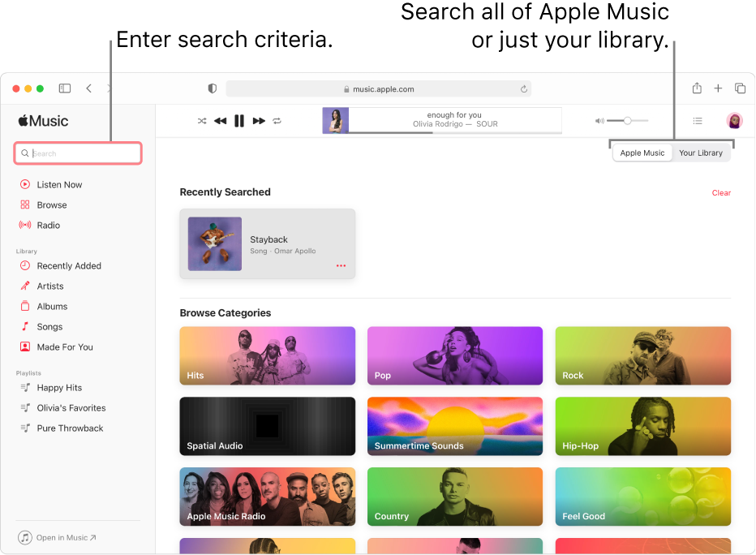Click the SOUR album artwork
This screenshot has height=555, width=756.
click(x=336, y=121)
